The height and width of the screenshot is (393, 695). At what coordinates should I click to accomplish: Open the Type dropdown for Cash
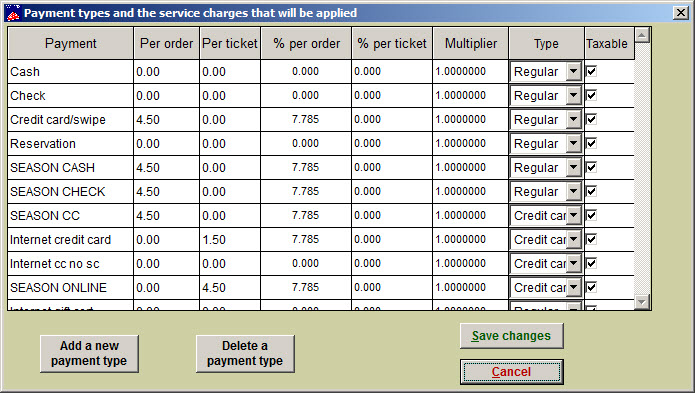click(x=574, y=71)
